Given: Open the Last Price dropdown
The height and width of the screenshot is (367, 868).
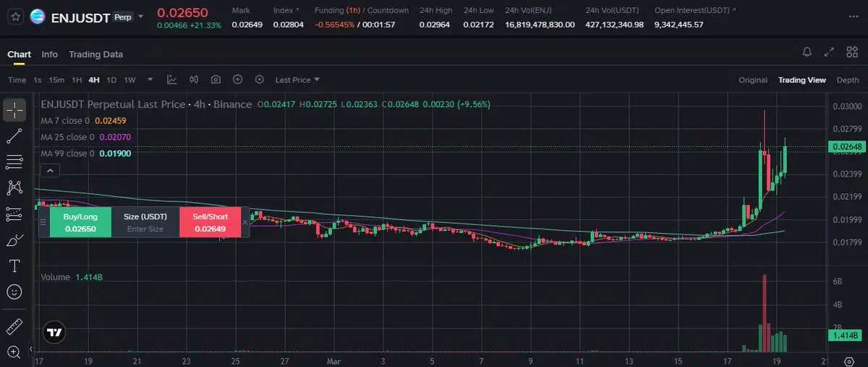Looking at the screenshot, I should tap(297, 80).
